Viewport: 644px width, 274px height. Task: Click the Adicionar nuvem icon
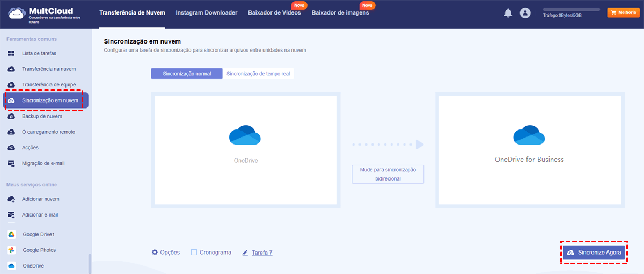pyautogui.click(x=11, y=199)
